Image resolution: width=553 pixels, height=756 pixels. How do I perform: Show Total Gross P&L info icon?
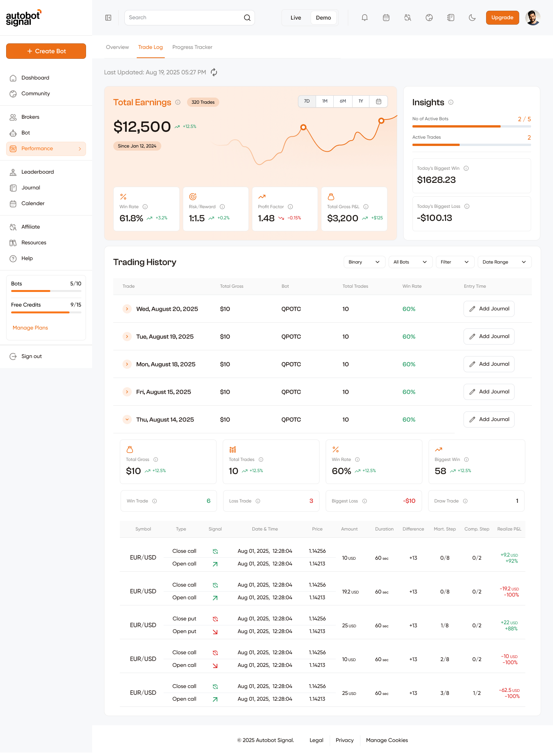pyautogui.click(x=366, y=207)
